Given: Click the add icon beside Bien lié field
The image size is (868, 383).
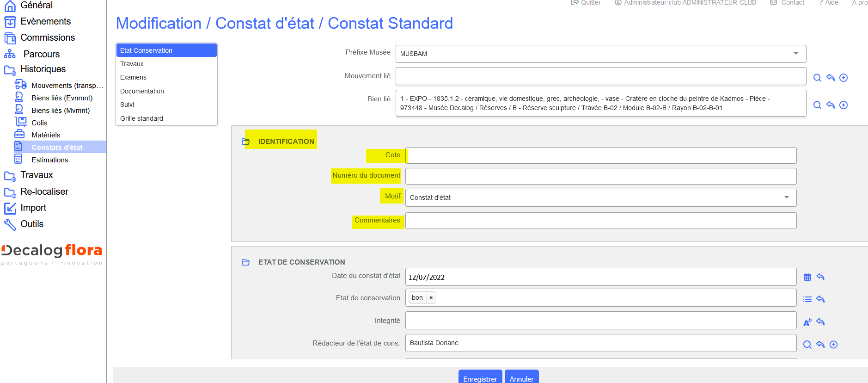Looking at the screenshot, I should tap(844, 105).
